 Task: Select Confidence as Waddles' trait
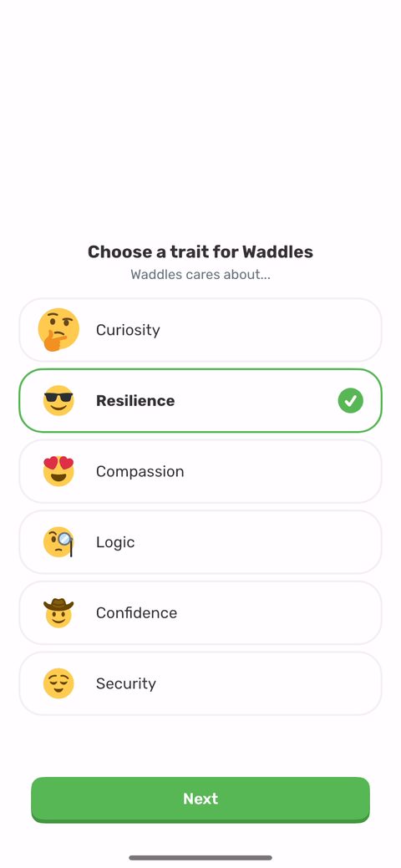pos(200,613)
